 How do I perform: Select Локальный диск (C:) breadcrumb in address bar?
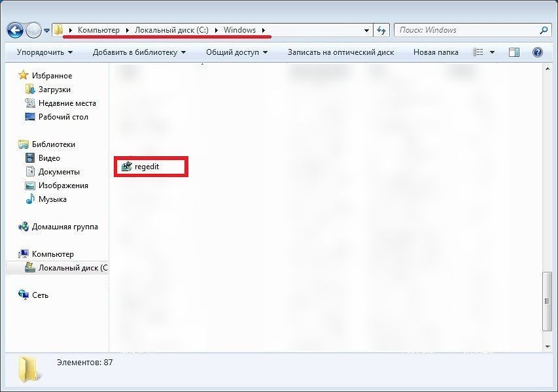(171, 30)
